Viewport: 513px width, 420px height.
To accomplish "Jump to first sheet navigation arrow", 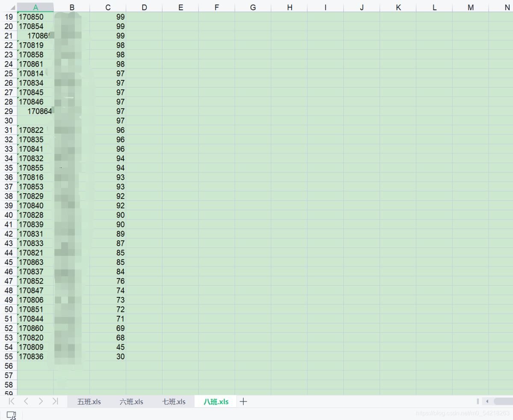I will point(12,401).
